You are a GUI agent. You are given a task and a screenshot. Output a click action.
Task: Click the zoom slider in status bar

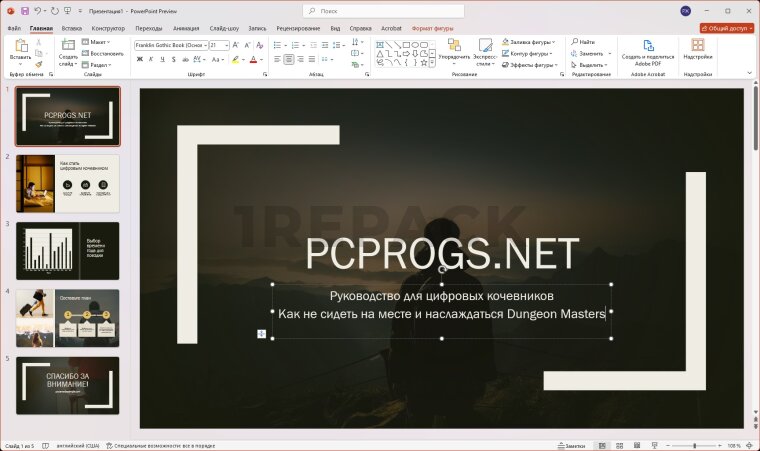coord(695,445)
